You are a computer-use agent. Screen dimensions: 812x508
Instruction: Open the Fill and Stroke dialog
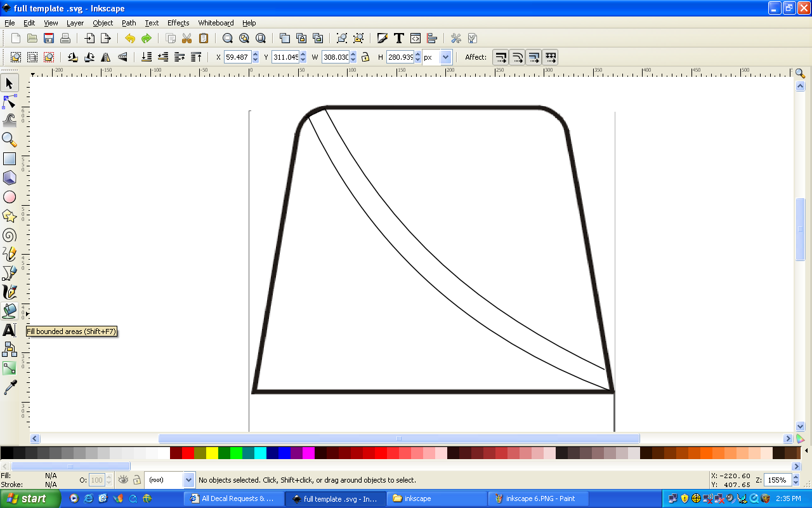(x=382, y=38)
